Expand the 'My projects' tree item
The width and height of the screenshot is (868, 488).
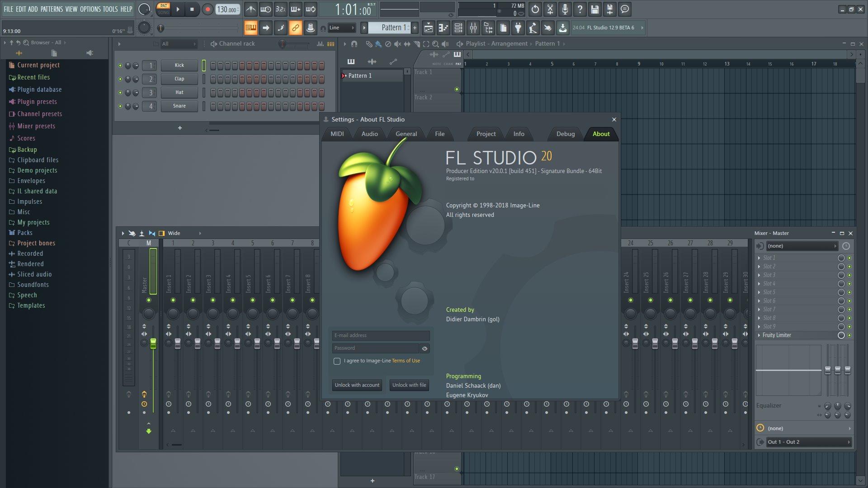point(33,222)
